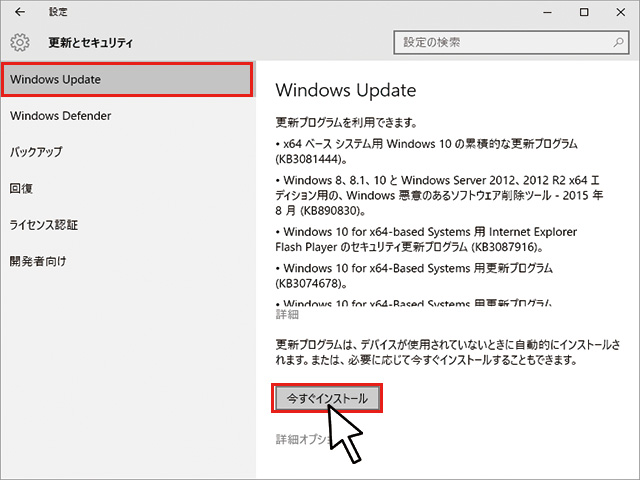640x480 pixels.
Task: Click the KB3081444 cumulative update entry
Action: (x=427, y=151)
